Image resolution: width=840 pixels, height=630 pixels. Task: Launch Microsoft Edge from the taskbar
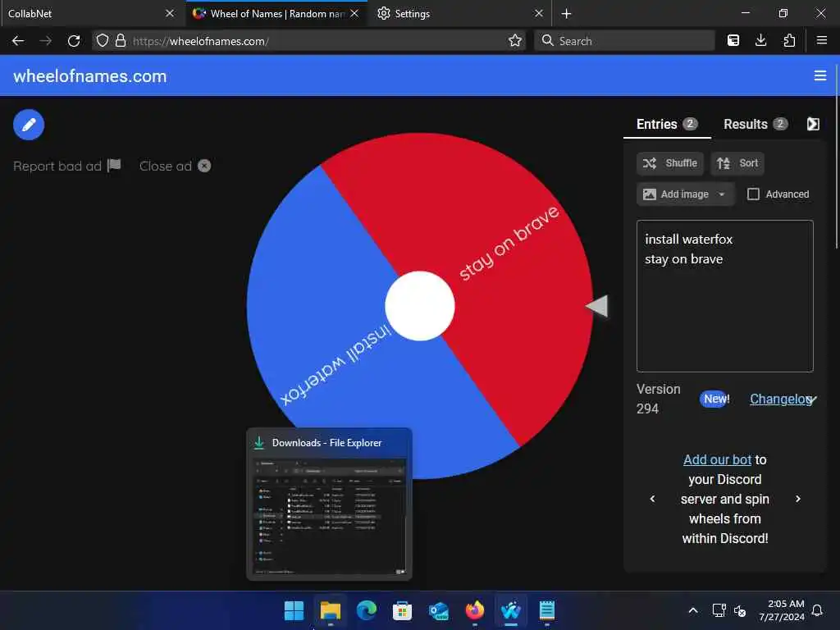click(x=367, y=610)
